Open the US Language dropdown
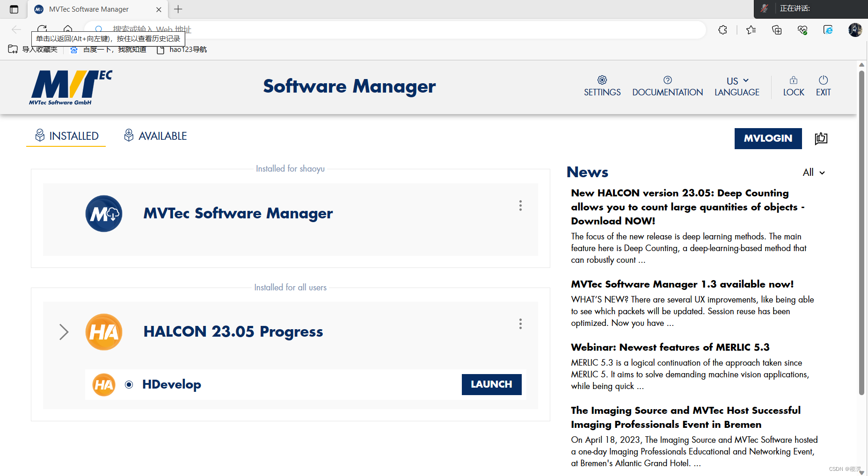The image size is (868, 476). pyautogui.click(x=737, y=86)
